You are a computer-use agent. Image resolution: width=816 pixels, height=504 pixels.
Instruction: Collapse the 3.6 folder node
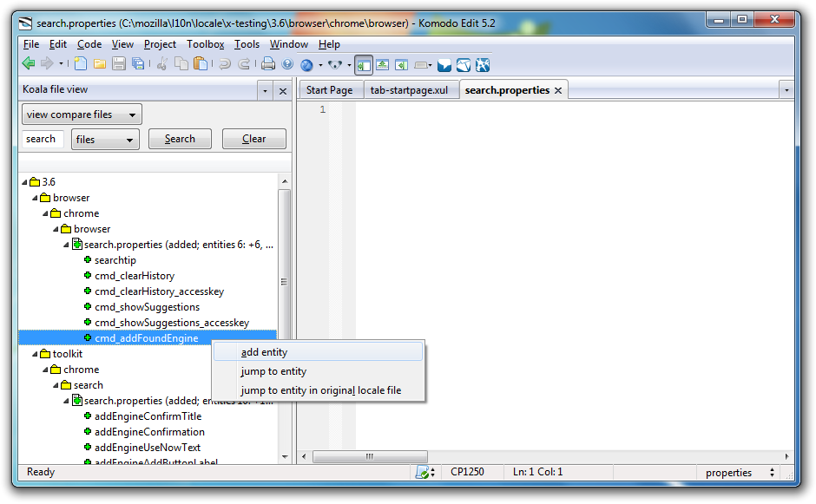coord(24,182)
